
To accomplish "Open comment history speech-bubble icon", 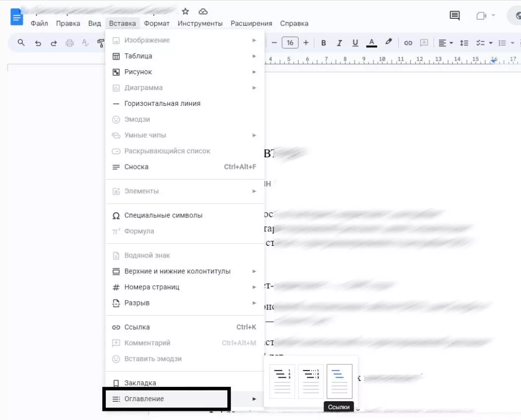I will (x=454, y=16).
